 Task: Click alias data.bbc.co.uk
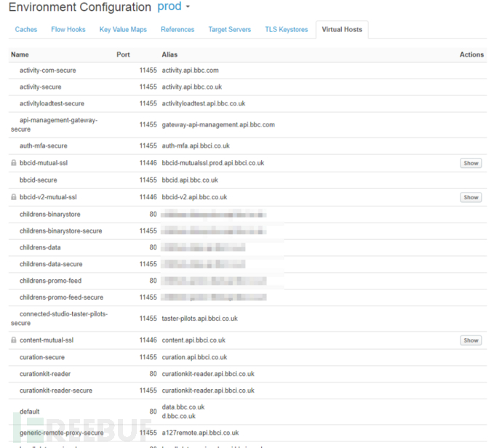183,407
